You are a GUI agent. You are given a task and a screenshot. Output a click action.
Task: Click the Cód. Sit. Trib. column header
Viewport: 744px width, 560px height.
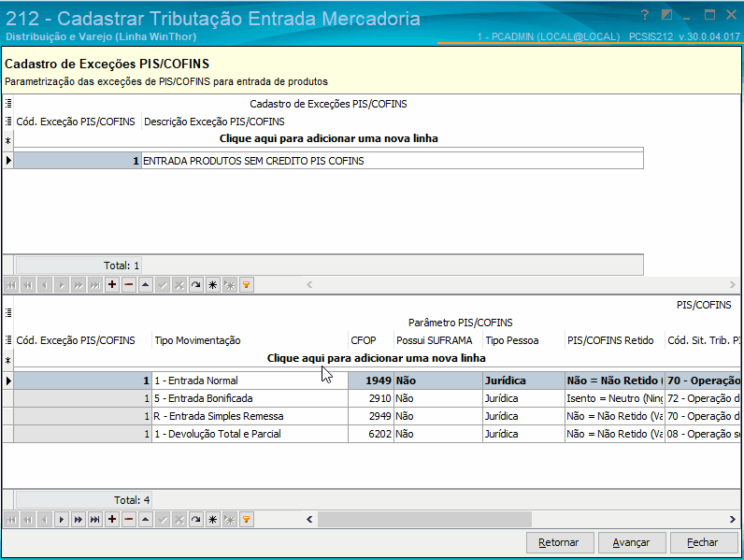click(x=703, y=340)
